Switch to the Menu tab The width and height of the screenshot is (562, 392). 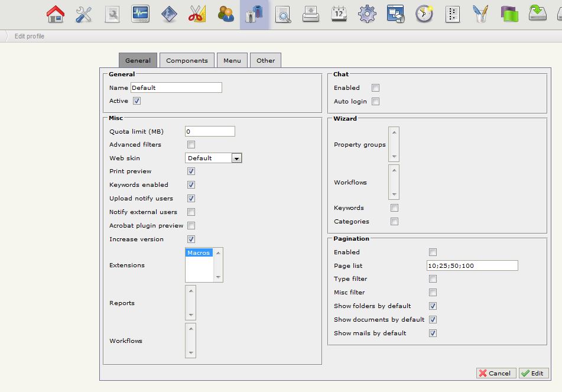pos(232,60)
